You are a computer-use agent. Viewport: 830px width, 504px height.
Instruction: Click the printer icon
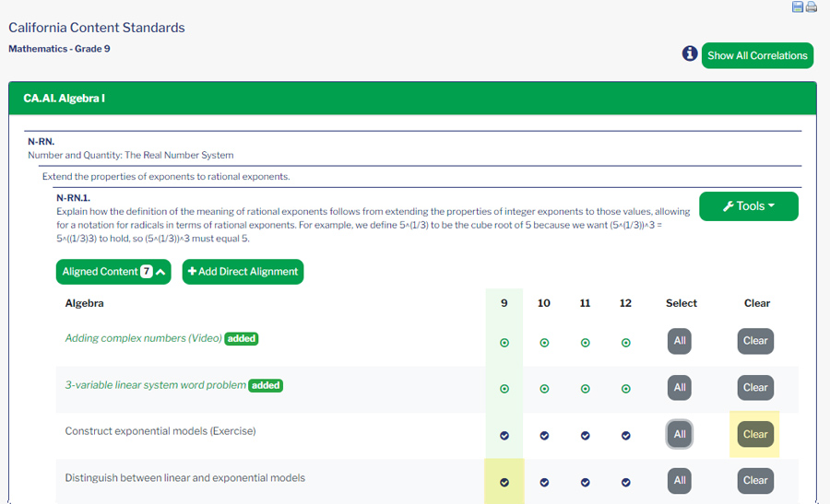coord(811,6)
